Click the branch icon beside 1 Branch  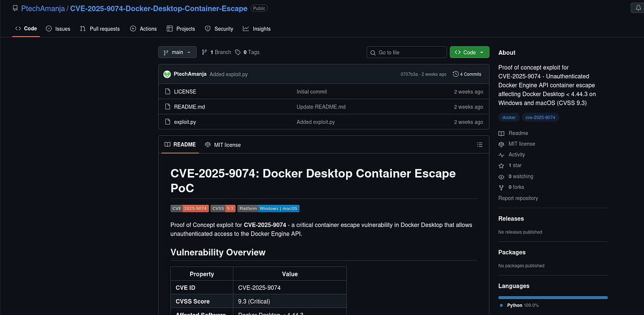(x=204, y=52)
